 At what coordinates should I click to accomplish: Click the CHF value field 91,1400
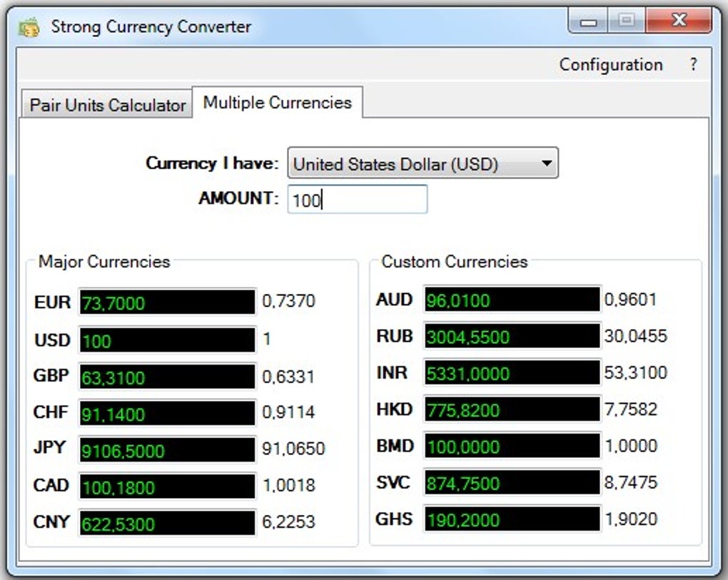coord(167,413)
